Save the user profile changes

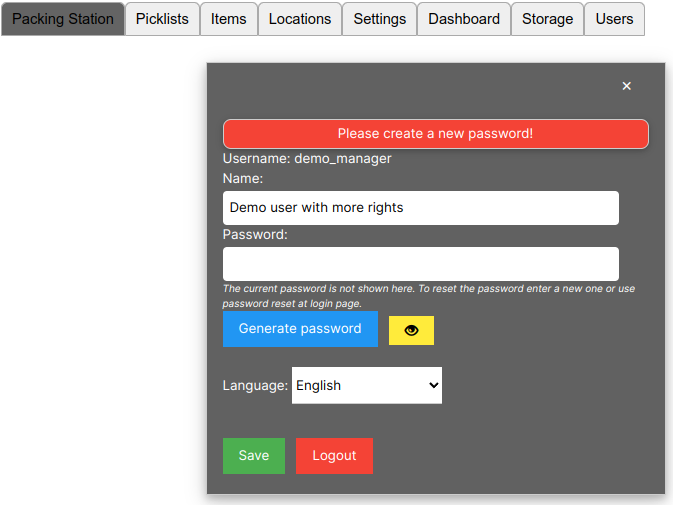[254, 456]
